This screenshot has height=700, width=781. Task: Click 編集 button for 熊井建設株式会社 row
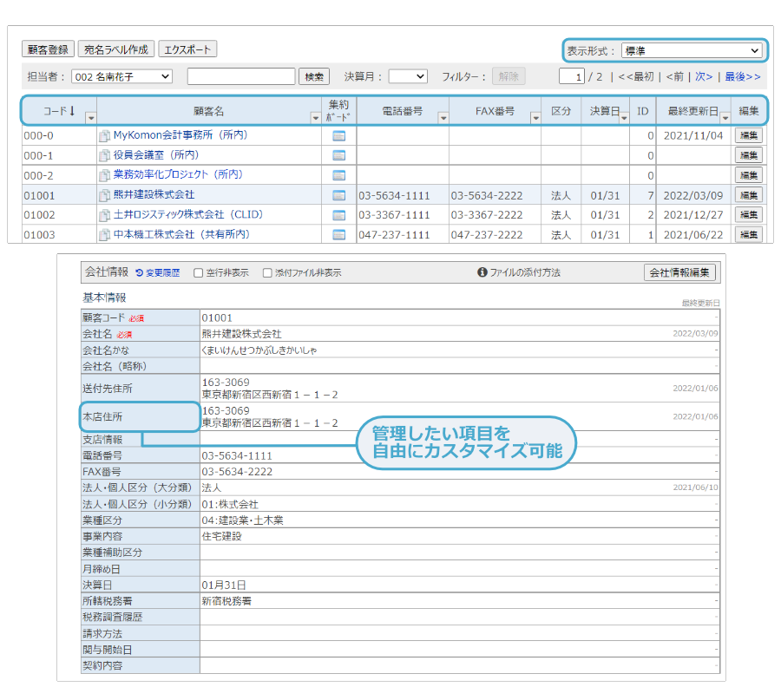(x=748, y=195)
